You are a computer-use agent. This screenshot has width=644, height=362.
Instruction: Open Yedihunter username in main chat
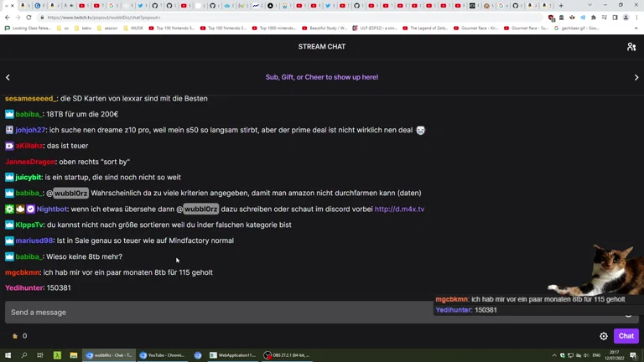(x=24, y=288)
